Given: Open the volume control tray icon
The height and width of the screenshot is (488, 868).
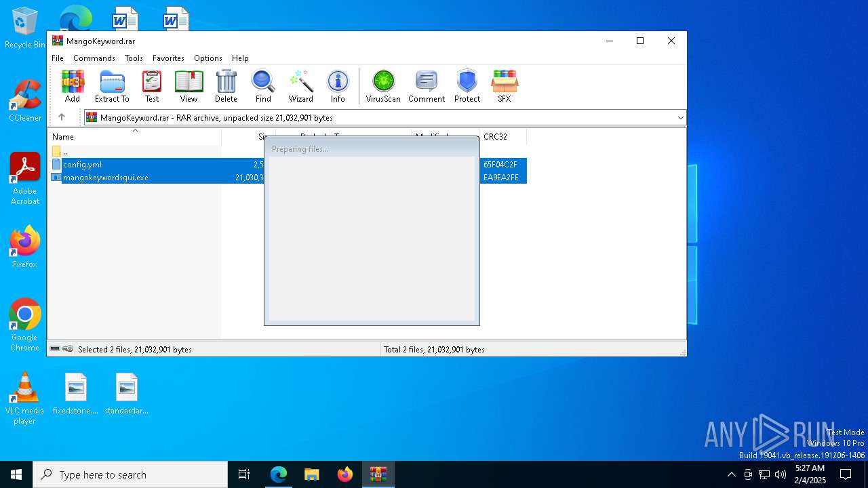Looking at the screenshot, I should (781, 474).
